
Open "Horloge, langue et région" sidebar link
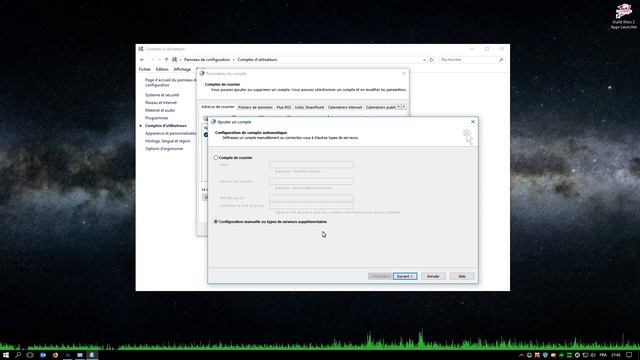click(167, 141)
